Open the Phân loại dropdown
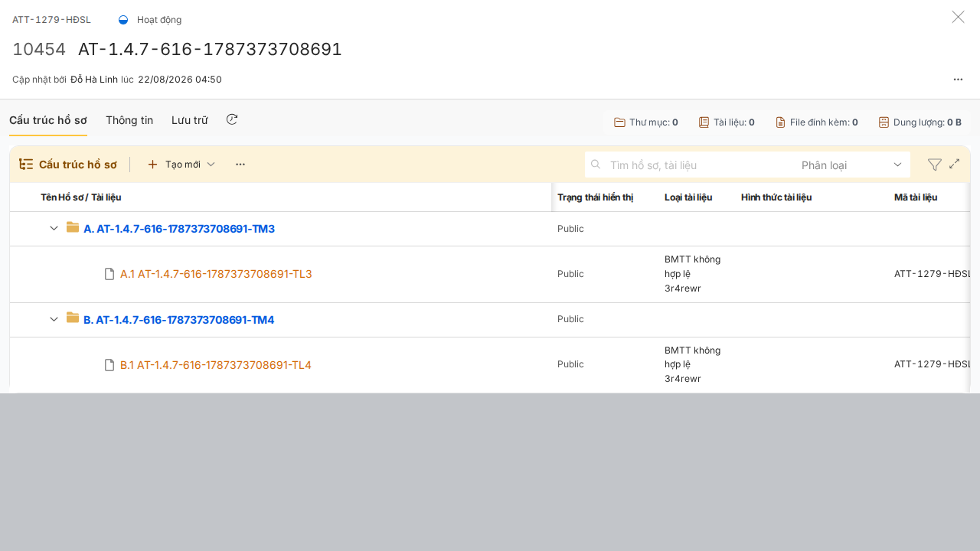This screenshot has width=980, height=551. [851, 165]
